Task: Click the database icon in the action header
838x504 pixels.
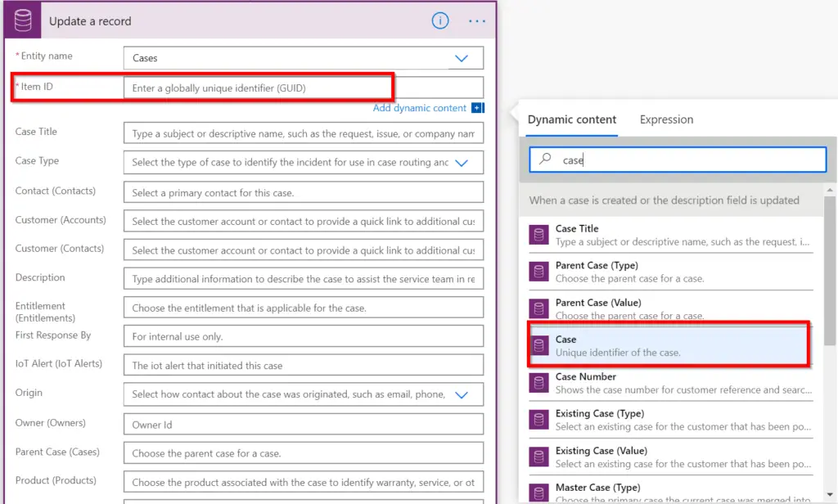Action: tap(22, 20)
